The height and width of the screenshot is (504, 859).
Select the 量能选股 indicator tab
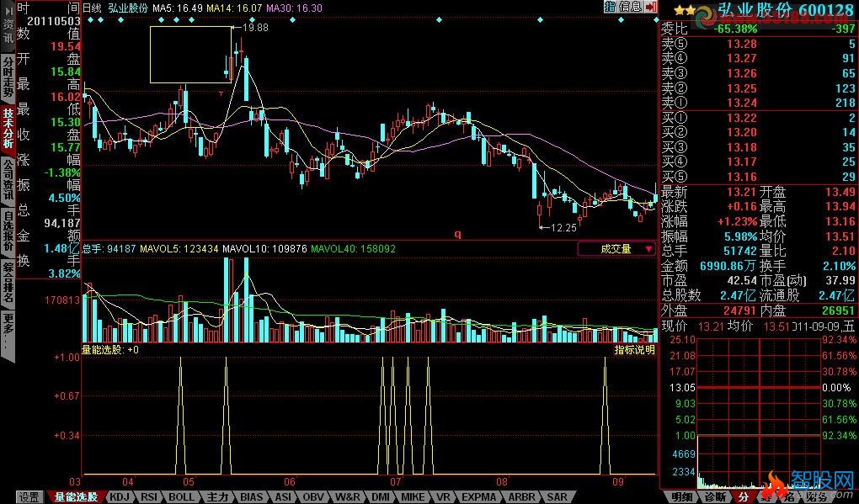tap(76, 497)
